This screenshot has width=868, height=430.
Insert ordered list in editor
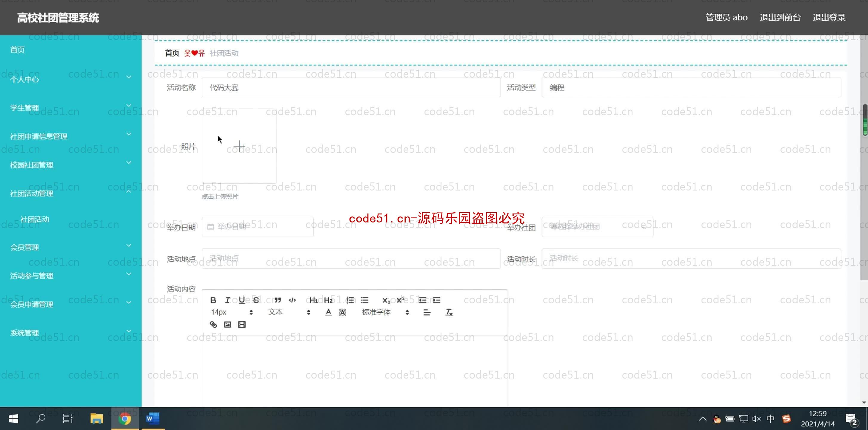350,300
